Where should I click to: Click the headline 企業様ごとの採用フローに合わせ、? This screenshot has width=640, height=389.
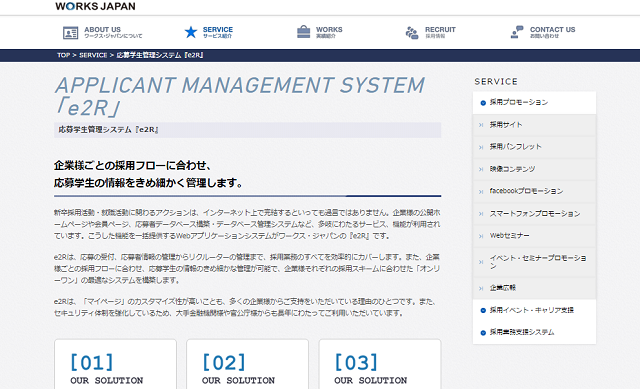133,165
